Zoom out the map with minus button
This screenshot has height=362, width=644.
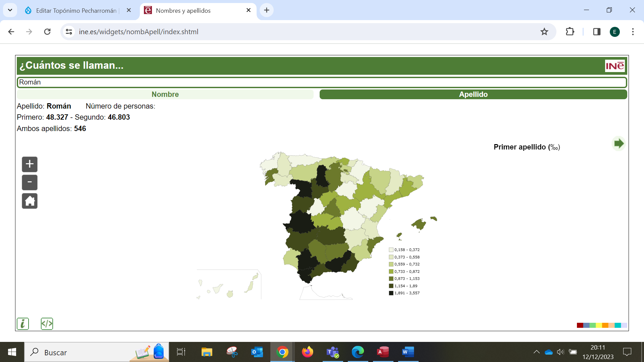[30, 182]
